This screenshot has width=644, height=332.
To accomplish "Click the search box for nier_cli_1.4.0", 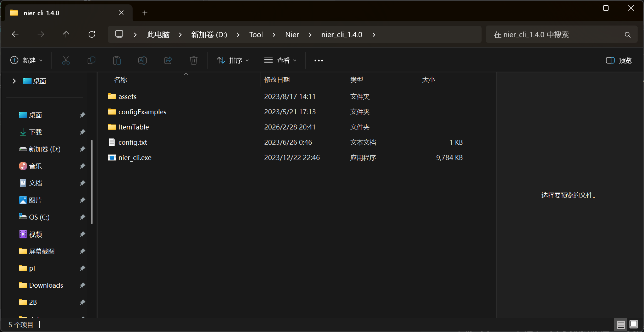I will tap(557, 34).
